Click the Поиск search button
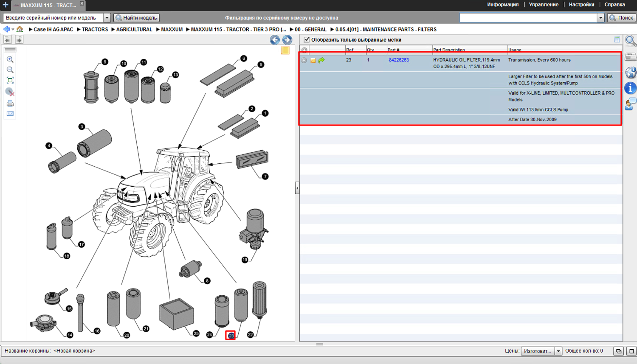The width and height of the screenshot is (637, 364). [x=621, y=18]
